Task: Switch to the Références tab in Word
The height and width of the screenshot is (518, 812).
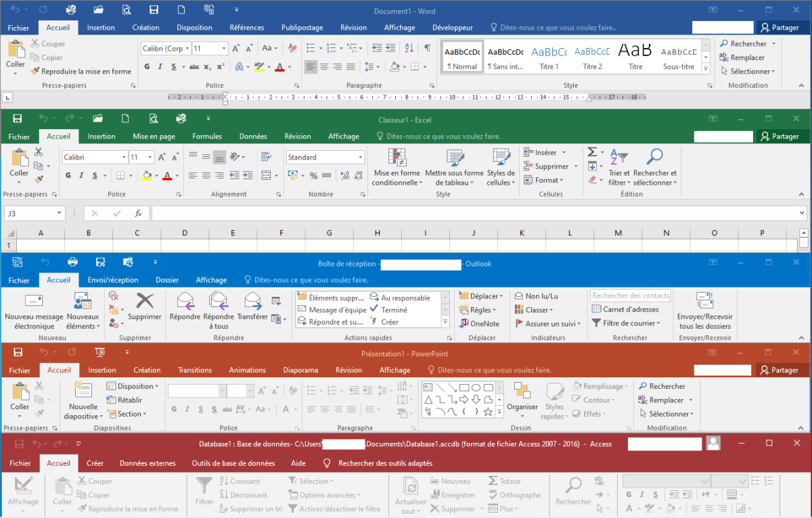Action: [247, 28]
